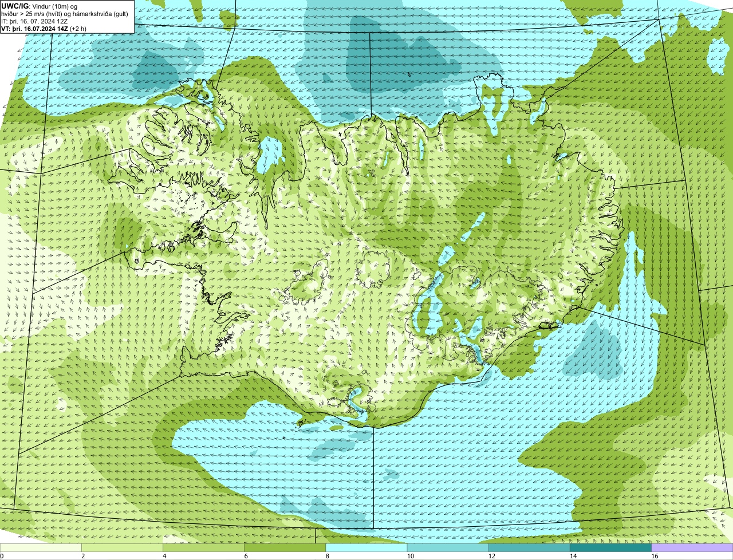The image size is (733, 560).
Task: Click the "4" scale label
Action: pos(164,556)
